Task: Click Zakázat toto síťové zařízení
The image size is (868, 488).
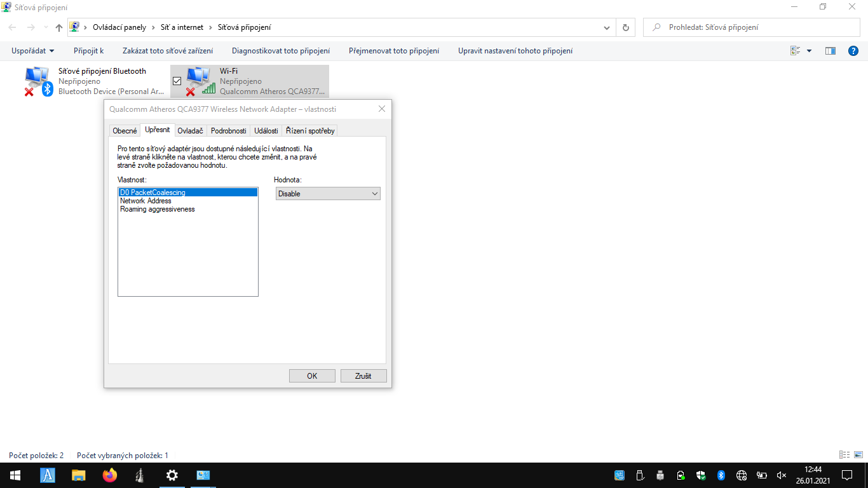Action: pyautogui.click(x=168, y=51)
